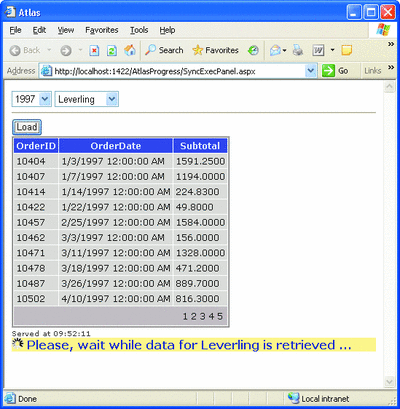The width and height of the screenshot is (400, 409).
Task: Click the Refresh page icon
Action: click(112, 51)
